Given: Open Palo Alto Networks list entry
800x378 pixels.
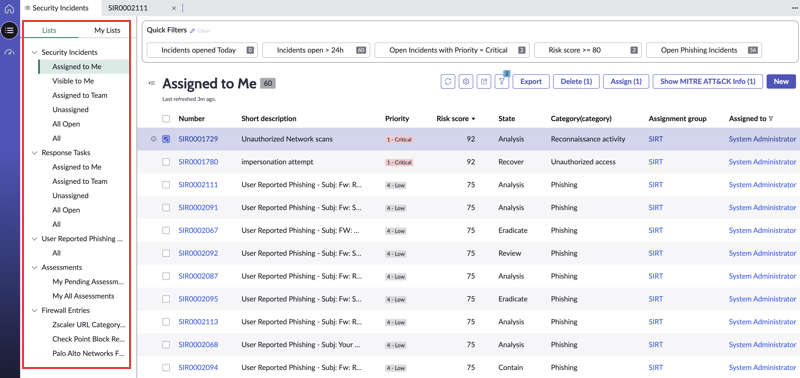Looking at the screenshot, I should pos(89,353).
